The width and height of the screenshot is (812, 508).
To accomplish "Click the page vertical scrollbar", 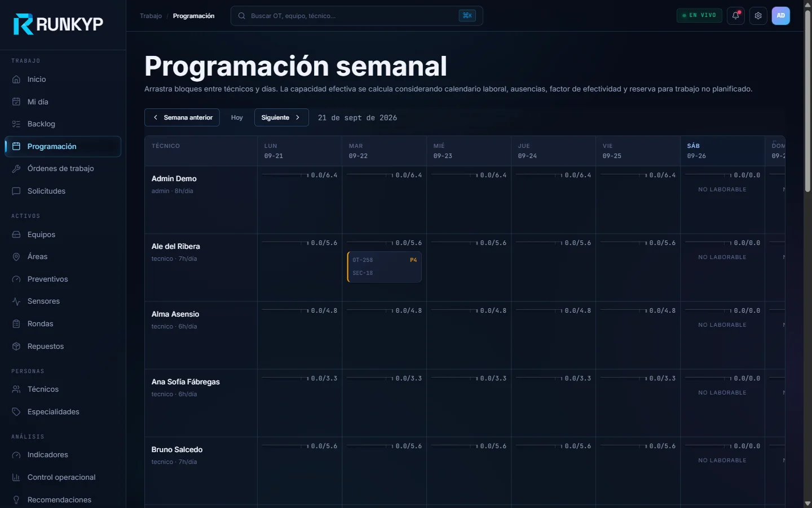I will tap(807, 102).
